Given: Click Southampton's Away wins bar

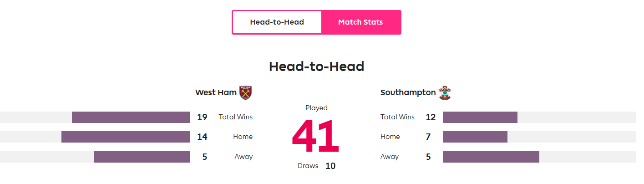Looking at the screenshot, I should (491, 157).
